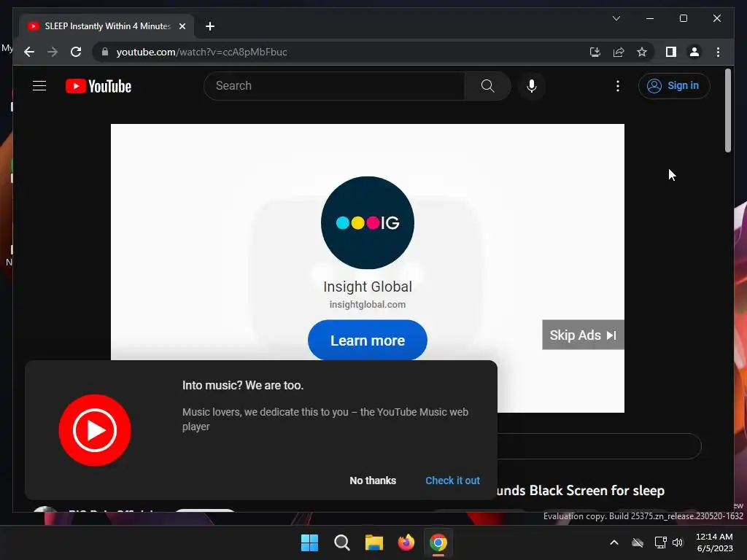View site information lock icon

(x=105, y=52)
